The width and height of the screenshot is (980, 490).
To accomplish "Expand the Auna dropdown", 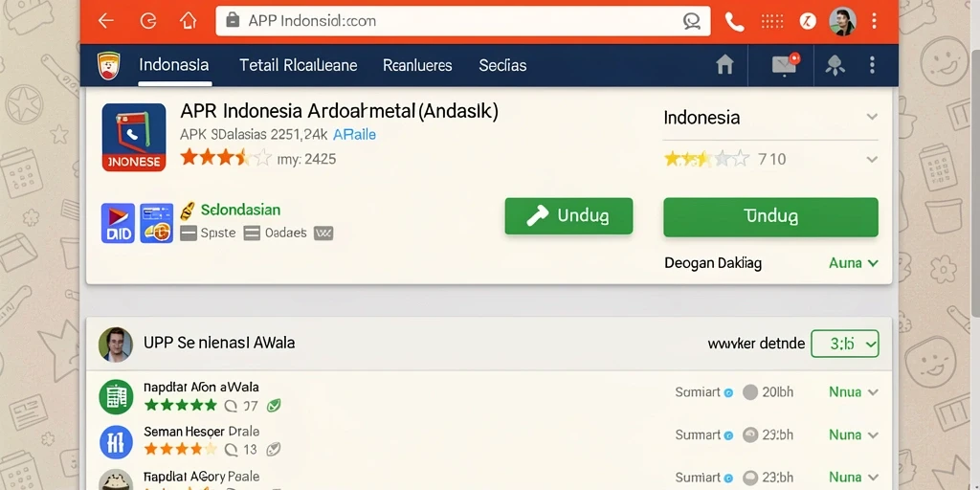I will pyautogui.click(x=853, y=263).
